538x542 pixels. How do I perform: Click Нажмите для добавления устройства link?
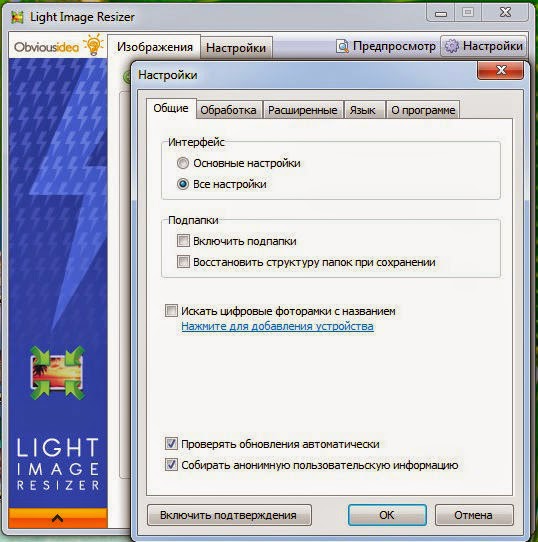point(277,326)
